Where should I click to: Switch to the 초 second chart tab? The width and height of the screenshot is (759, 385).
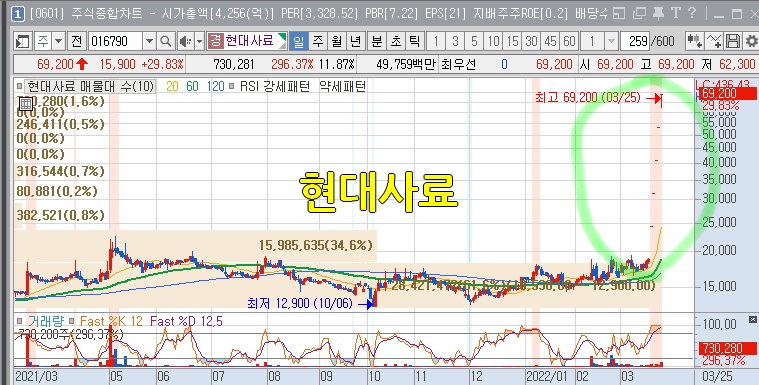(396, 42)
